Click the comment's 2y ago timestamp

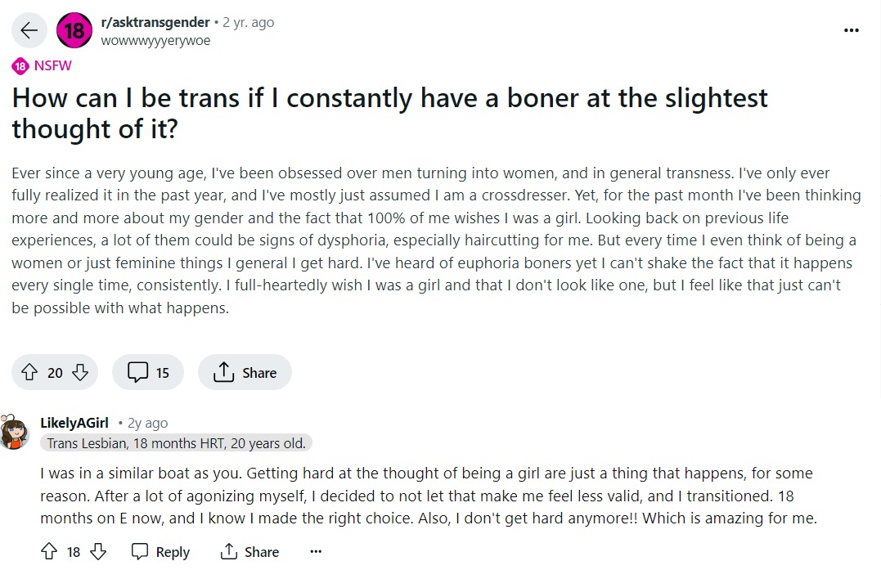click(x=147, y=423)
